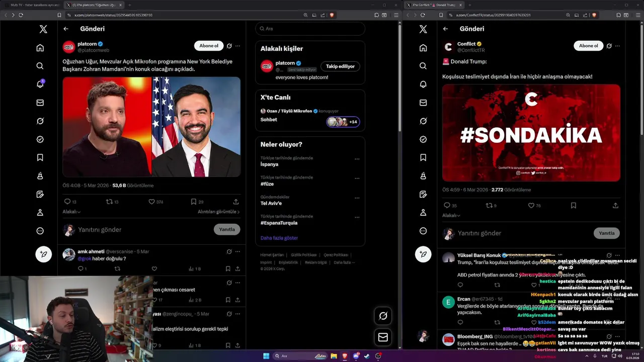Reload page in left browser window
Image resolution: width=644 pixels, height=362 pixels.
click(x=21, y=15)
